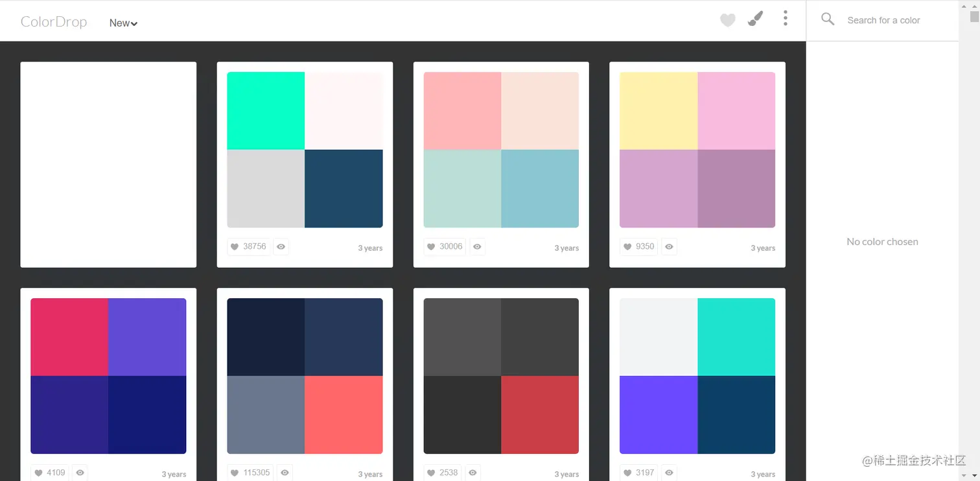This screenshot has width=980, height=481.
Task: View the palette with 3197 likes via eye icon
Action: click(x=669, y=473)
